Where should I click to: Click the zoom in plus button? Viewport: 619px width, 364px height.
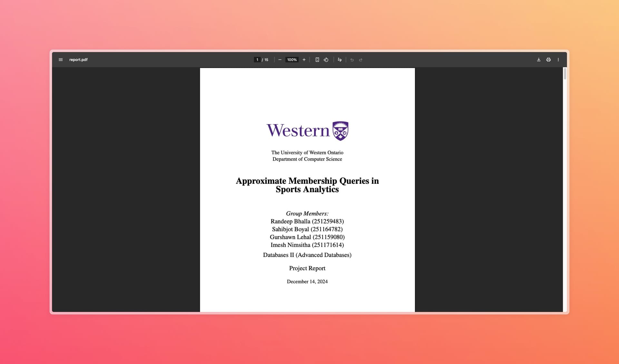click(304, 60)
